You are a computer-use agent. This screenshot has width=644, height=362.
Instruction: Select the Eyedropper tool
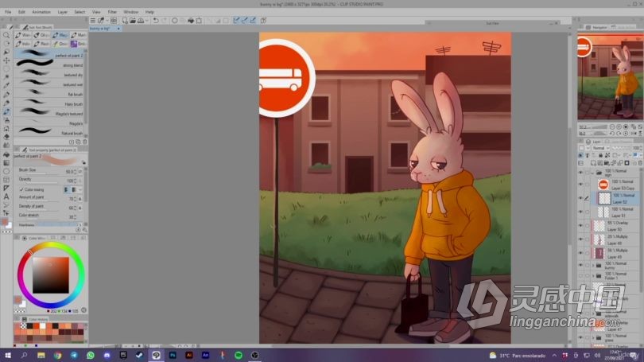(6, 86)
